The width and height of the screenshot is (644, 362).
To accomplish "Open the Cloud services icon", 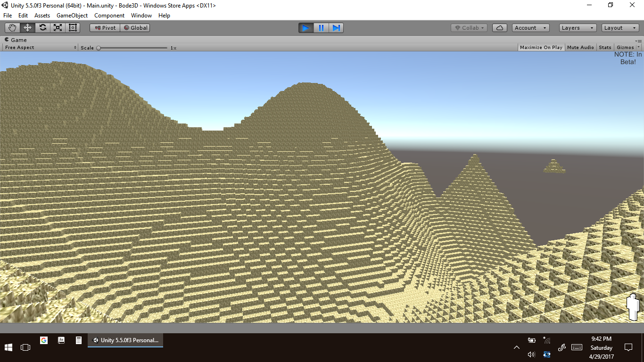I will pos(499,28).
